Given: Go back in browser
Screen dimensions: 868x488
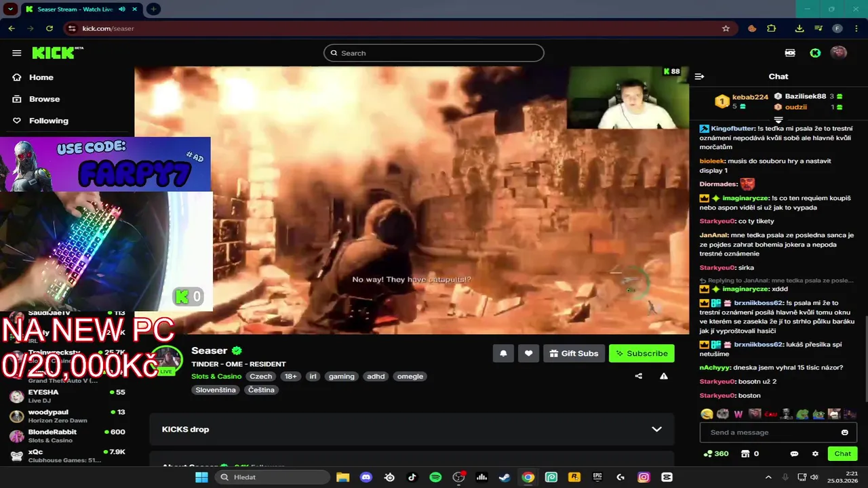Looking at the screenshot, I should click(x=12, y=28).
